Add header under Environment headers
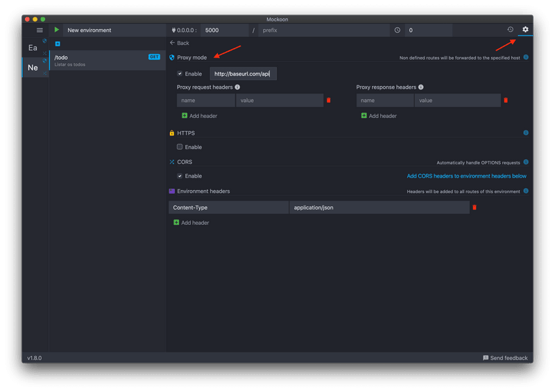 coord(191,223)
